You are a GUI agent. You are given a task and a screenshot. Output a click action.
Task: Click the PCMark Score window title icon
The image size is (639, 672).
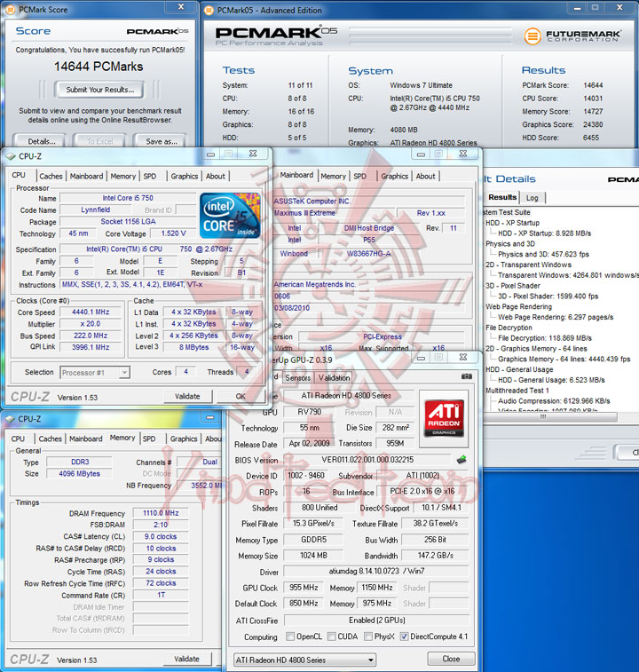pyautogui.click(x=11, y=10)
